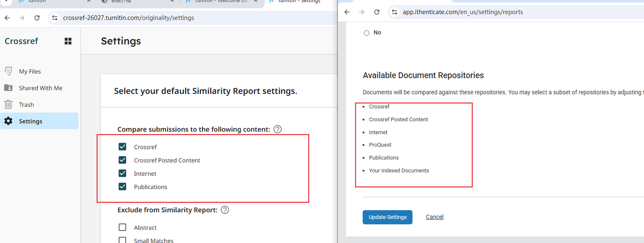Select Settings in the sidebar
Viewport: 644px width, 243px height.
39,121
